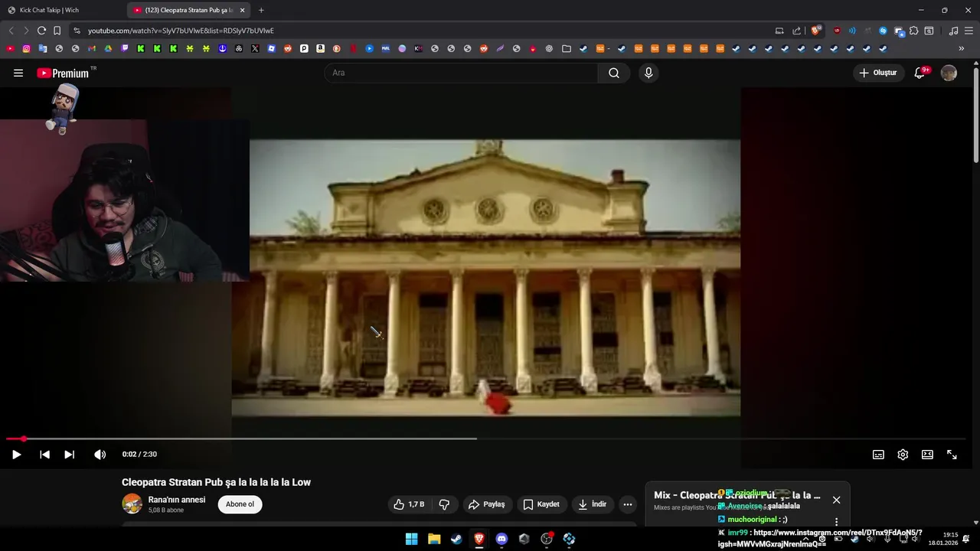
Task: Switch to theater mode view
Action: click(927, 455)
